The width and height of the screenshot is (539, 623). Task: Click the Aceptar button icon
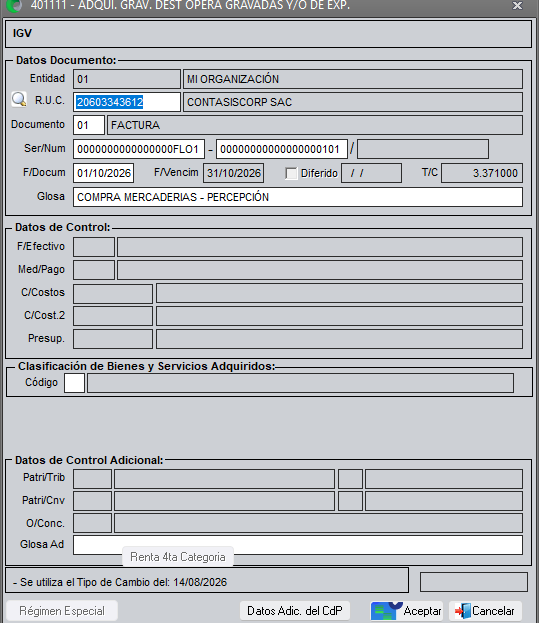pos(386,611)
